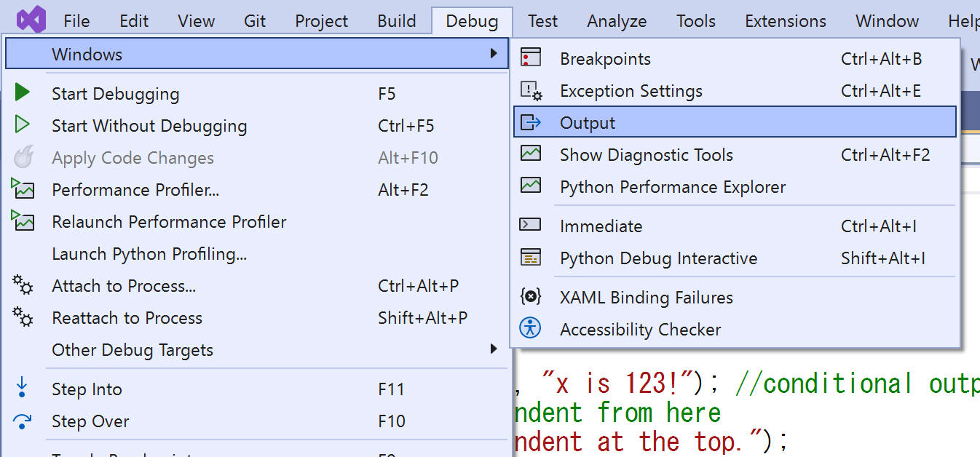Open the Analyze menu
Screen dimensions: 980x457
click(617, 21)
